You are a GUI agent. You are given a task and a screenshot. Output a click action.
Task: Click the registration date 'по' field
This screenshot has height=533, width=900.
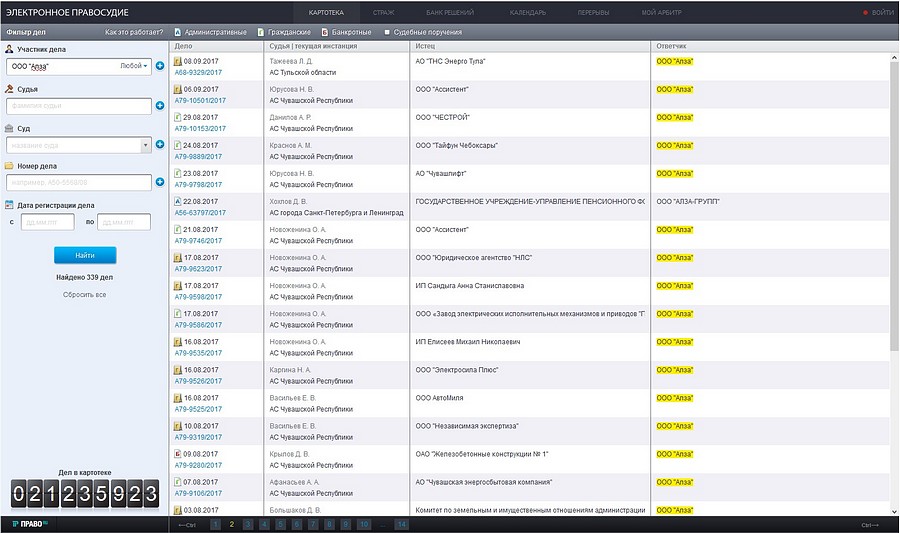pos(124,222)
